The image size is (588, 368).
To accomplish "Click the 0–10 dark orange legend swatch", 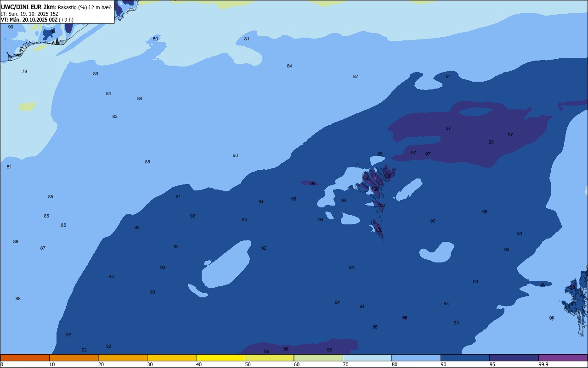I will (x=25, y=357).
